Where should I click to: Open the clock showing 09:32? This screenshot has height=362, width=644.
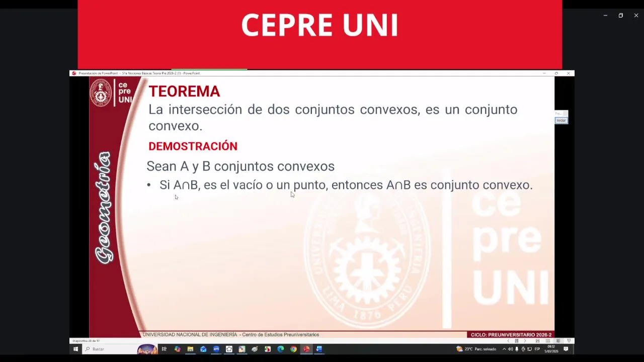[x=551, y=349]
